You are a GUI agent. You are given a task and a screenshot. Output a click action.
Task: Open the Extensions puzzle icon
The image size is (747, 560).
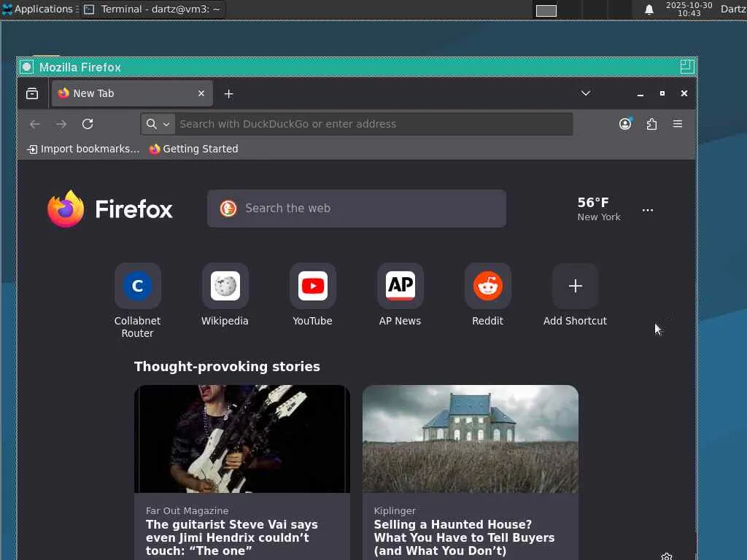tap(651, 124)
